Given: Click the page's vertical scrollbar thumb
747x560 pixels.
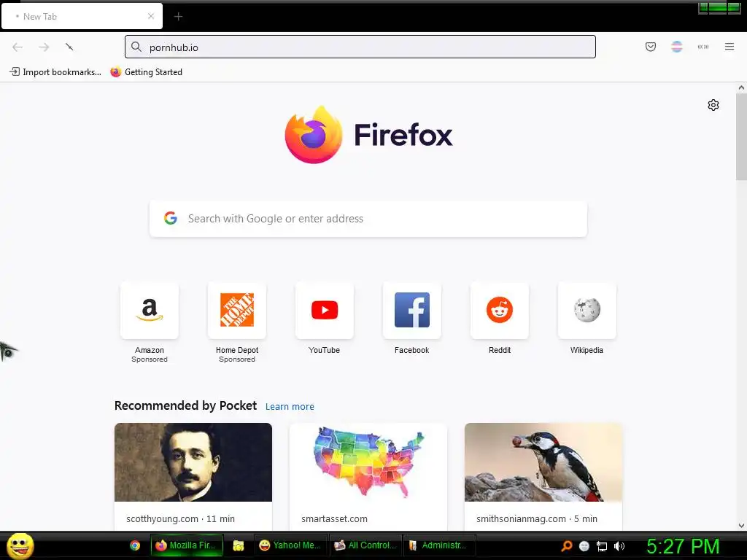Looking at the screenshot, I should (741, 137).
